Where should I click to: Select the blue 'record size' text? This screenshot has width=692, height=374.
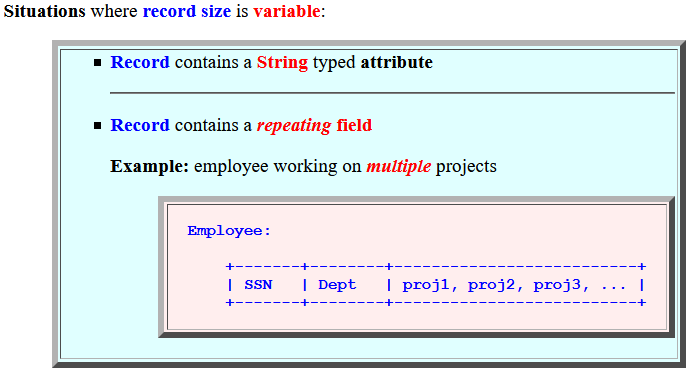187,11
